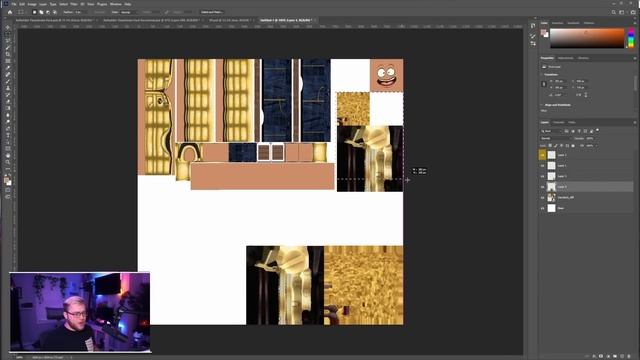Switch to the Paths tab

point(571,122)
